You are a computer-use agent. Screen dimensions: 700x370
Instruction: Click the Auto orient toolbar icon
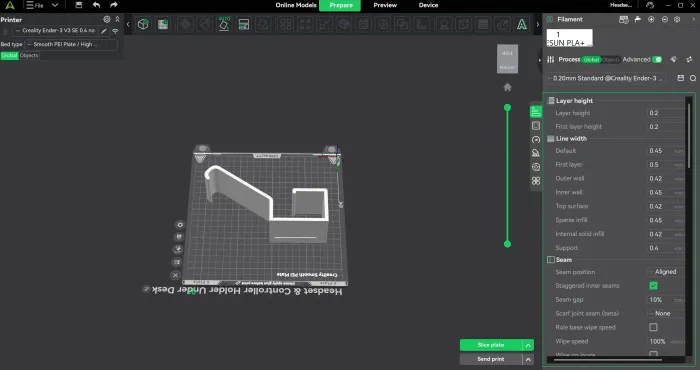(x=224, y=24)
